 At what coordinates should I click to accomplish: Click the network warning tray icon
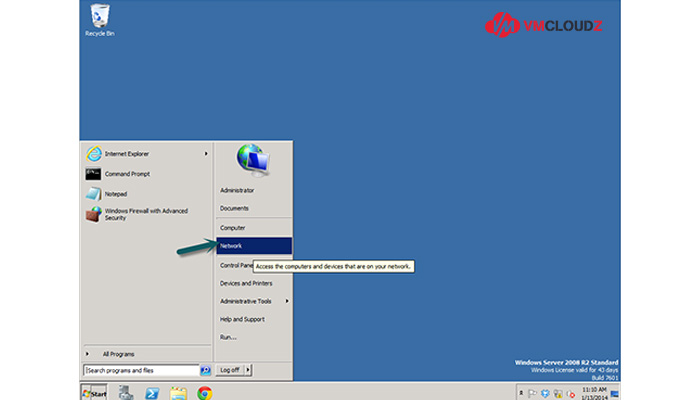(x=558, y=394)
